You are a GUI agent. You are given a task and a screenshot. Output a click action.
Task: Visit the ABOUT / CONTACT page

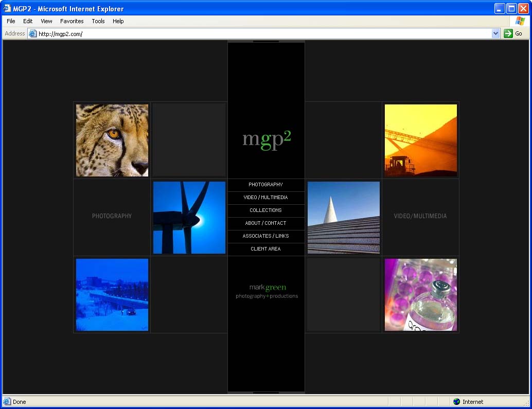266,223
